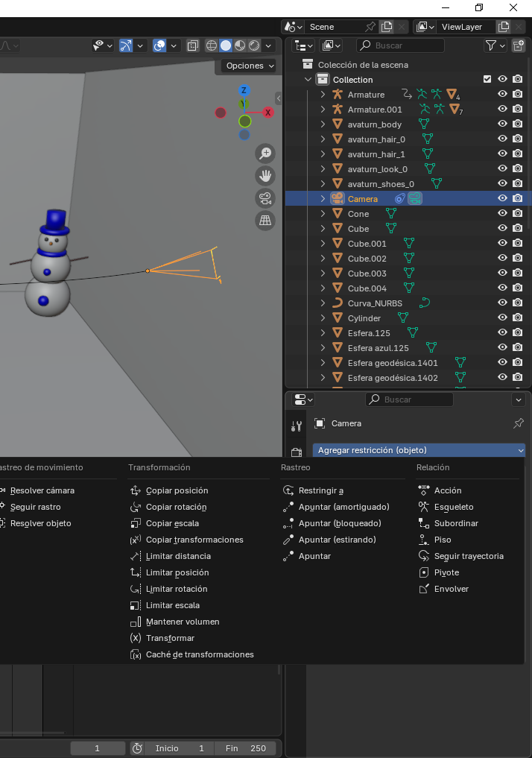This screenshot has width=532, height=758.
Task: Hide the Cone in viewport
Action: (502, 213)
